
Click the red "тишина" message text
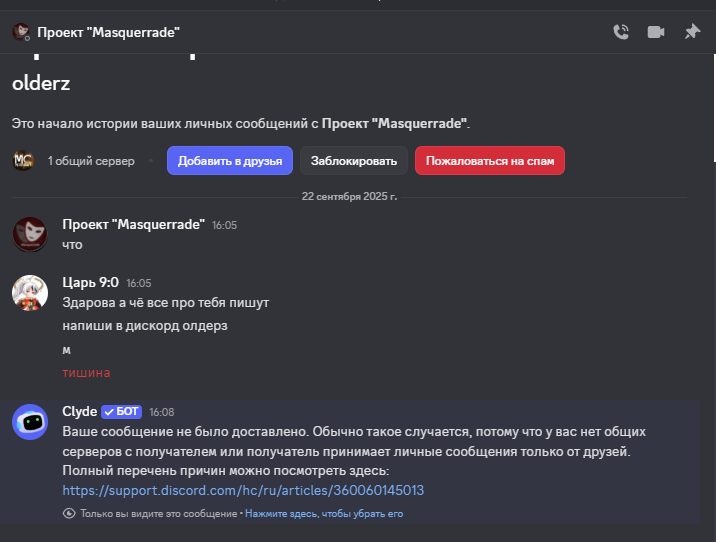tap(86, 373)
